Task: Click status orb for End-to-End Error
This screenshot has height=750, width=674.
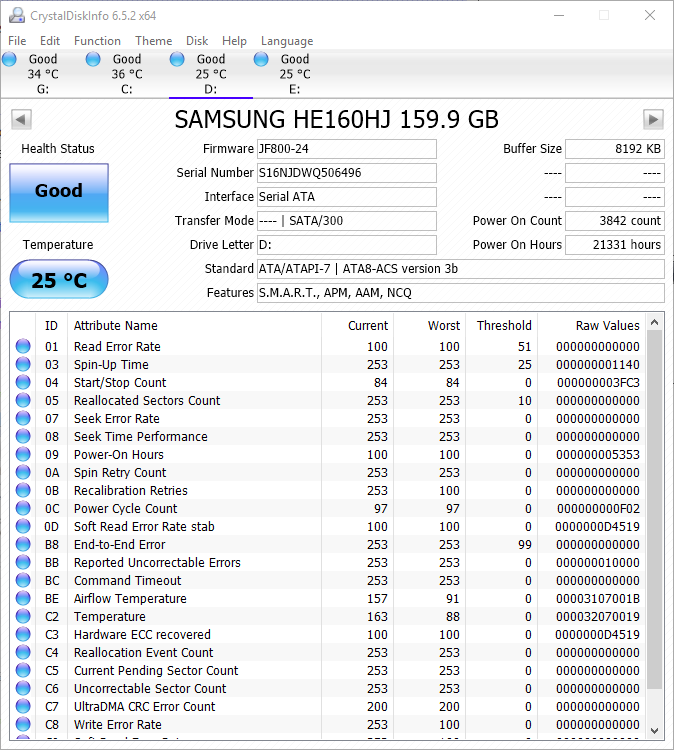Action: click(x=23, y=544)
